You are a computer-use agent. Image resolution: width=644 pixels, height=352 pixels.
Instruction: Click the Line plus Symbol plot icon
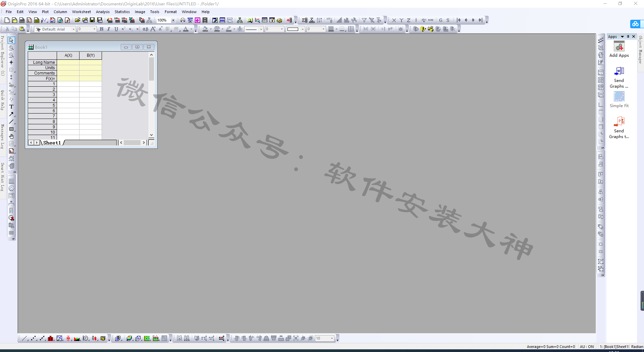click(42, 338)
